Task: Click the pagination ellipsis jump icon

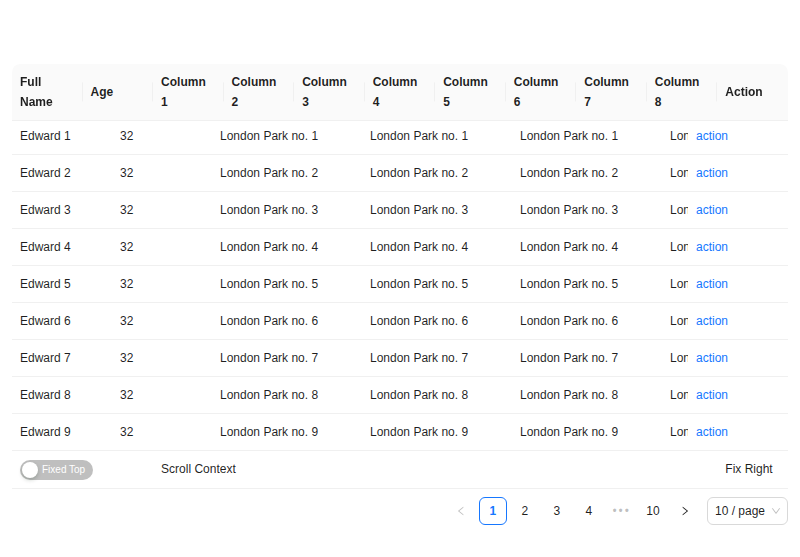Action: [x=621, y=511]
